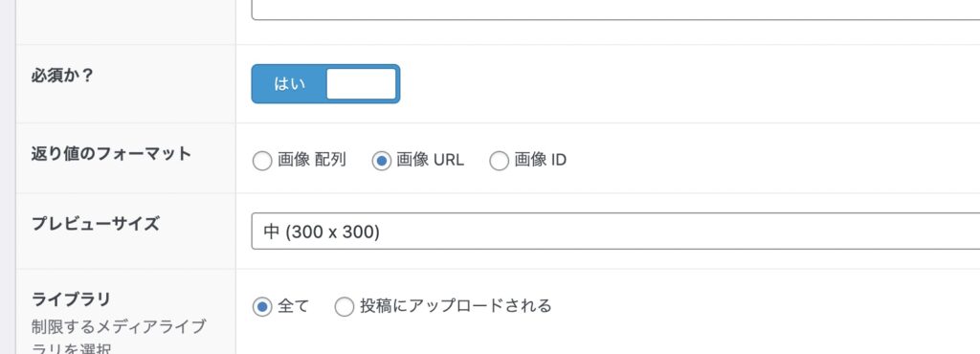Screen dimensions: 980x354
Task: Select the 画像 配列 radio circle
Action: tap(262, 162)
